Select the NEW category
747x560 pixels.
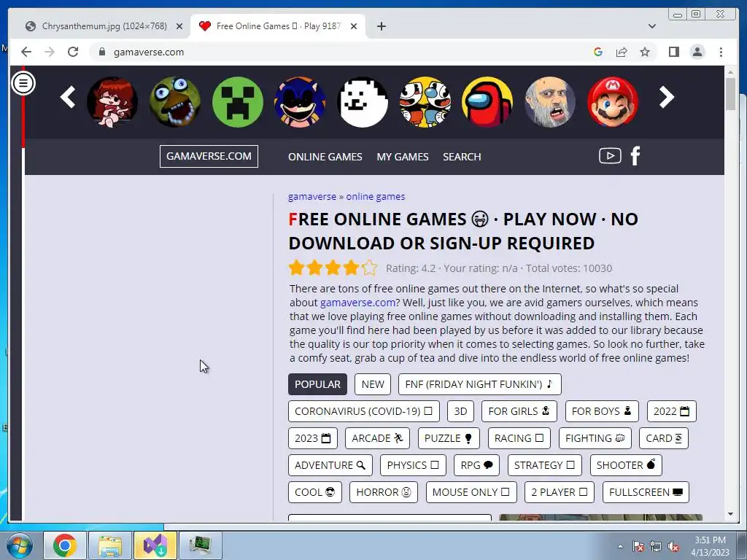coord(373,384)
